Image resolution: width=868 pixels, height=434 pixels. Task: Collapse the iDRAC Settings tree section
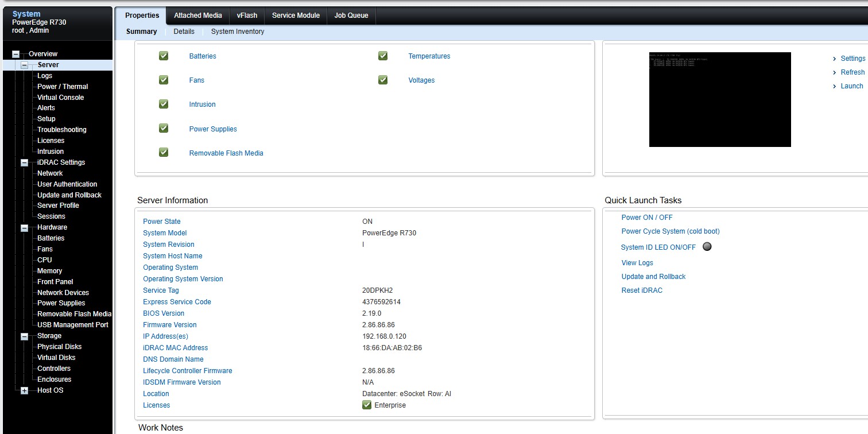pyautogui.click(x=24, y=162)
